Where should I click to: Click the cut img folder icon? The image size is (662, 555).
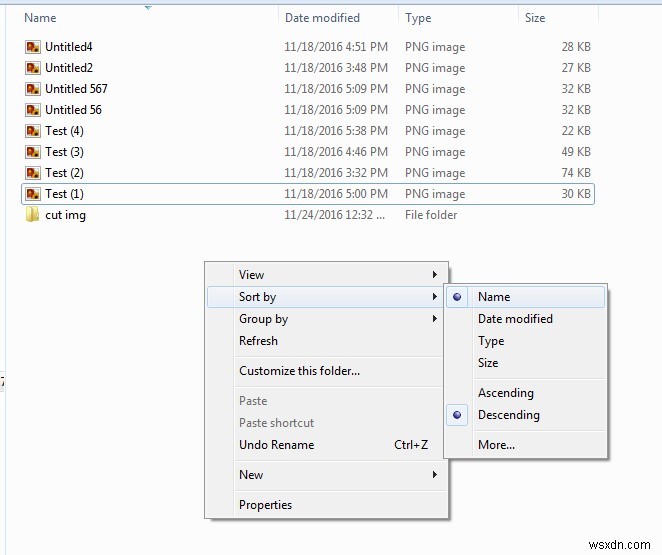point(33,215)
